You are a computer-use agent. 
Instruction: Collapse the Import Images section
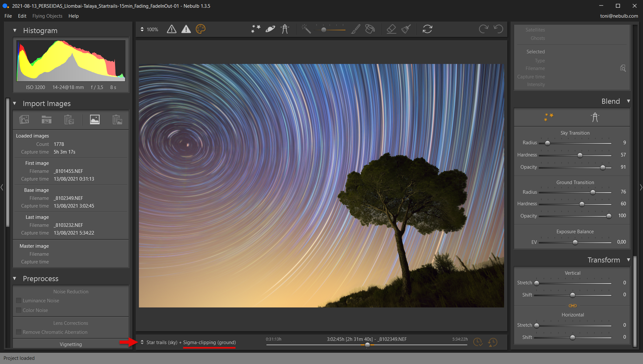(15, 103)
